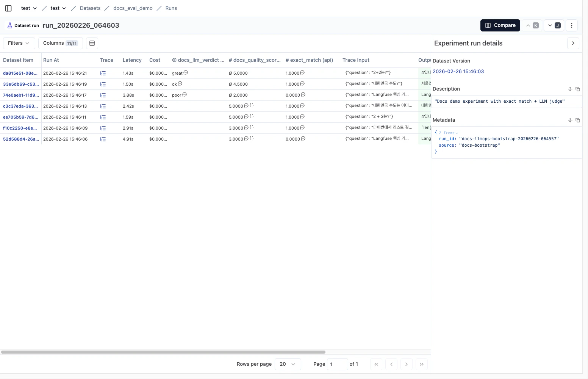View comment on 'poor' verdict
Viewport: 588px width, 379px height.
coord(185,94)
